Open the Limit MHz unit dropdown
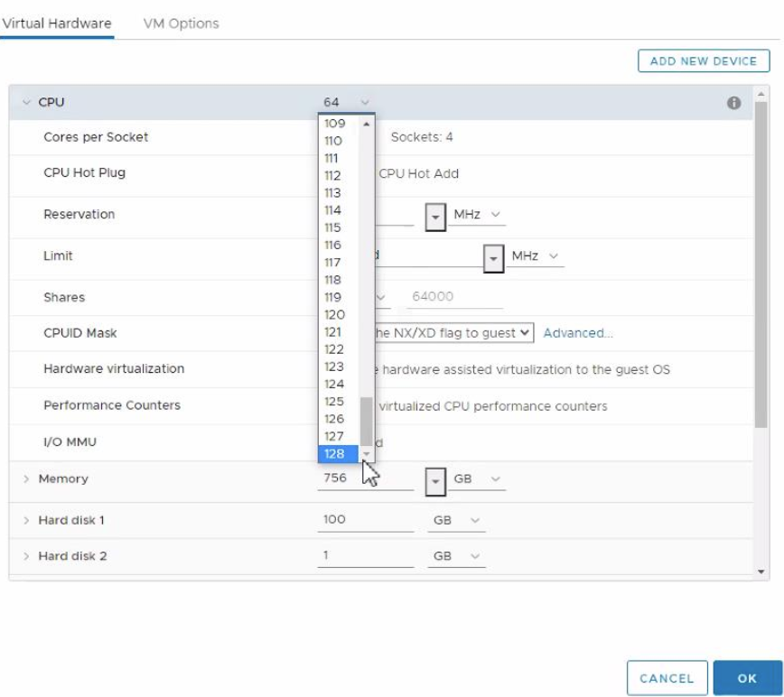Screen dimensions: 784x697 [x=537, y=256]
